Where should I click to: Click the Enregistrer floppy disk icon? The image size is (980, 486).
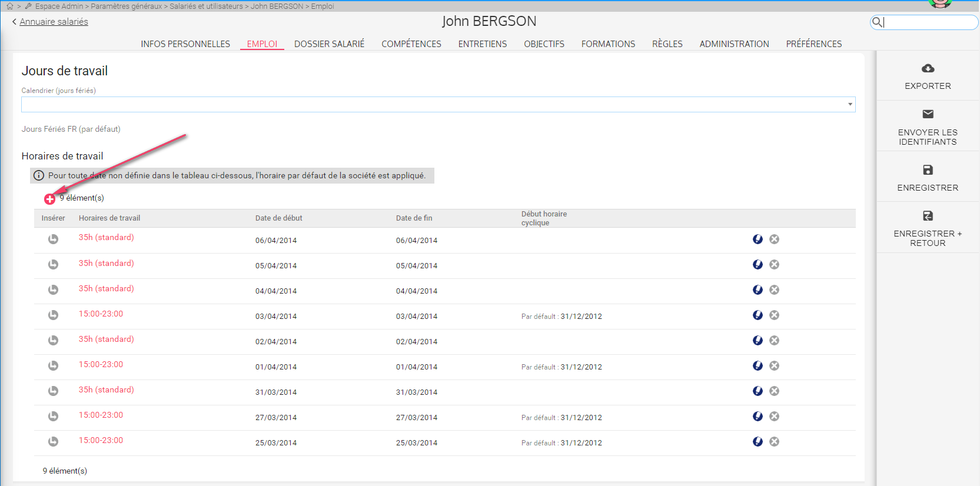pyautogui.click(x=928, y=170)
